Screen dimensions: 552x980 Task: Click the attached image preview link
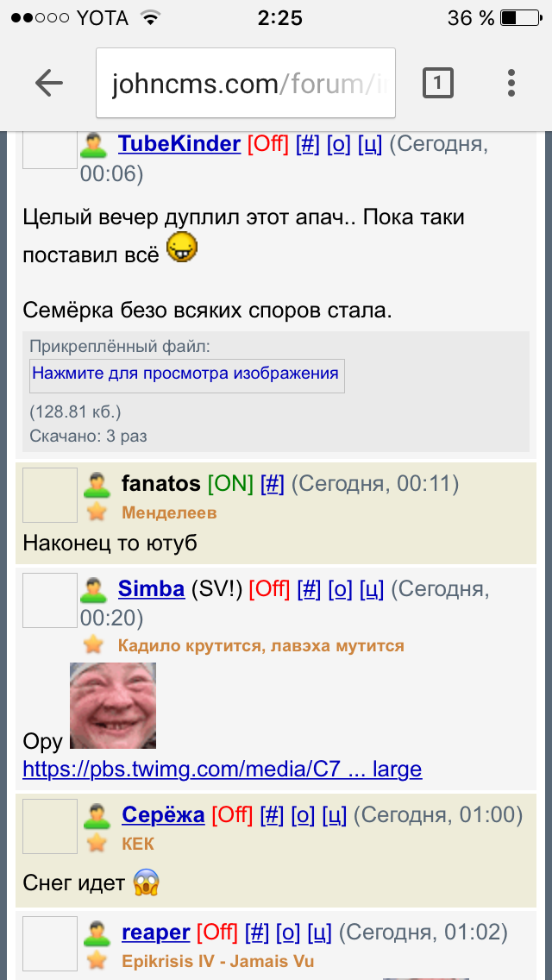(x=185, y=374)
